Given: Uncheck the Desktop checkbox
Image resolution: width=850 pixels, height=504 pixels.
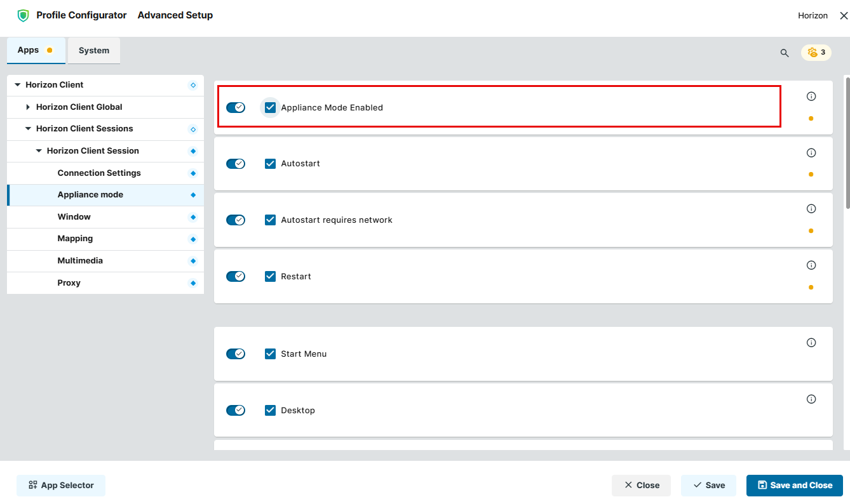Looking at the screenshot, I should tap(270, 410).
